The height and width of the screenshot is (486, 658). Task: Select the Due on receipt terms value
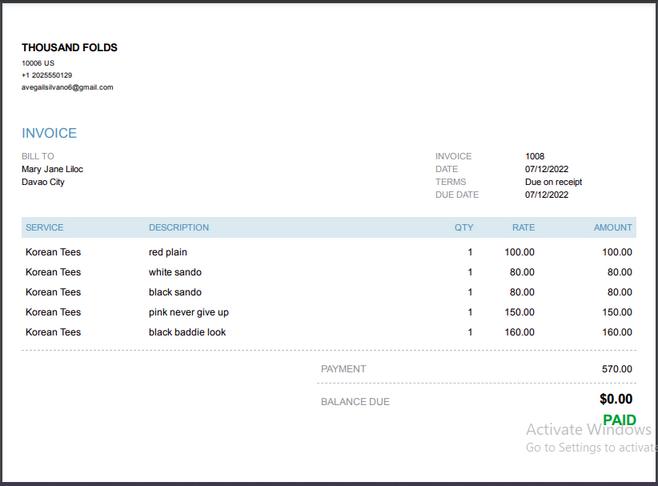tap(553, 182)
